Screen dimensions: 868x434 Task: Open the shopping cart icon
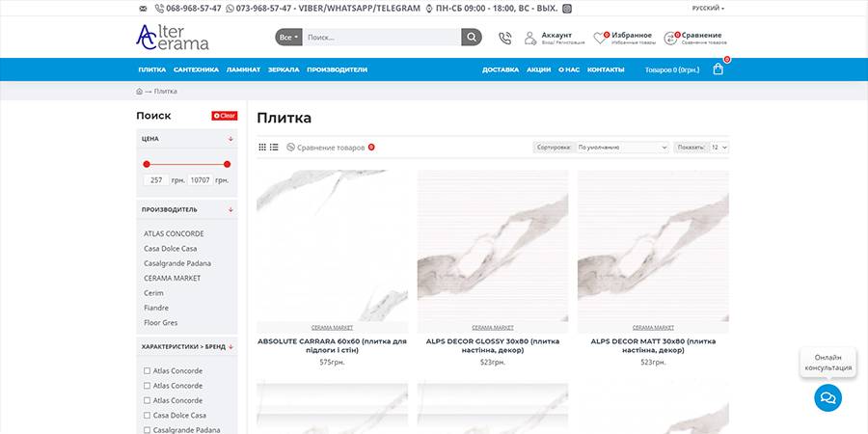tap(718, 69)
